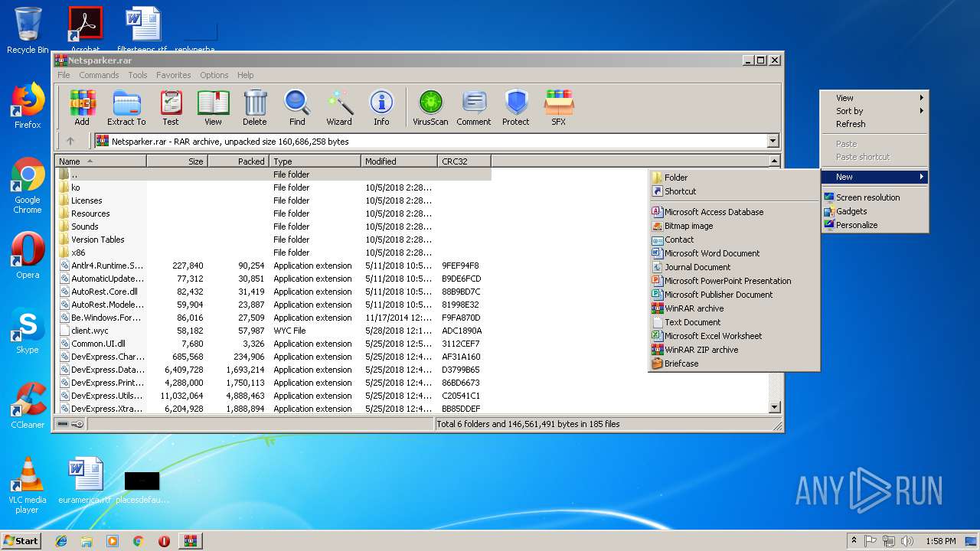This screenshot has width=980, height=551.
Task: Open the File menu
Action: coord(64,75)
